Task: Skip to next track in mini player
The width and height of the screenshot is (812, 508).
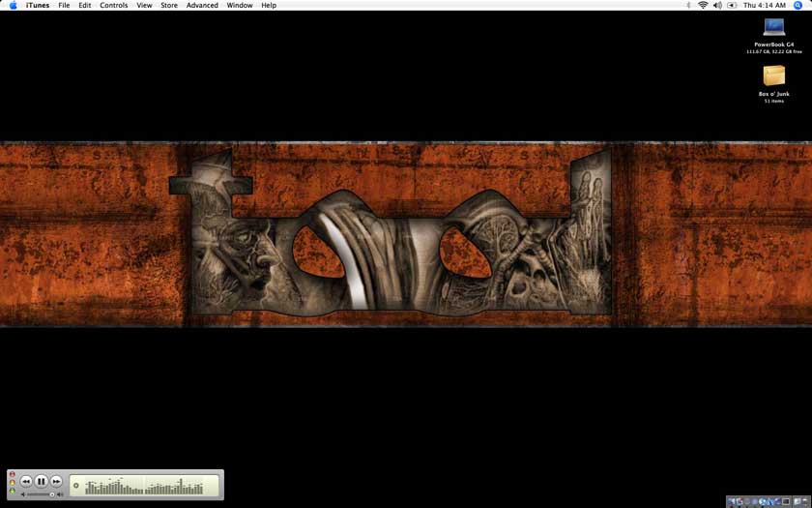Action: 56,482
